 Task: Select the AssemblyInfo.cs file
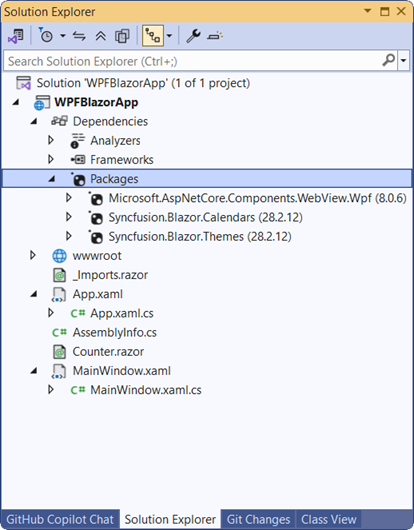click(115, 333)
